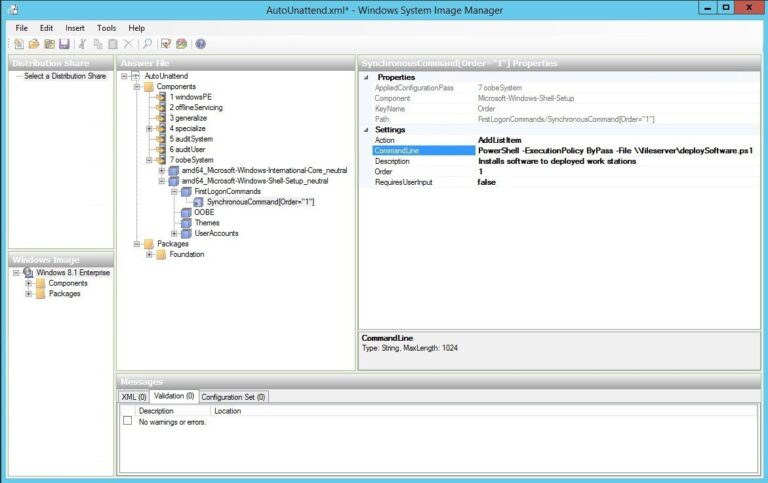The image size is (768, 483).
Task: Click the Validate Answer File icon
Action: point(166,44)
